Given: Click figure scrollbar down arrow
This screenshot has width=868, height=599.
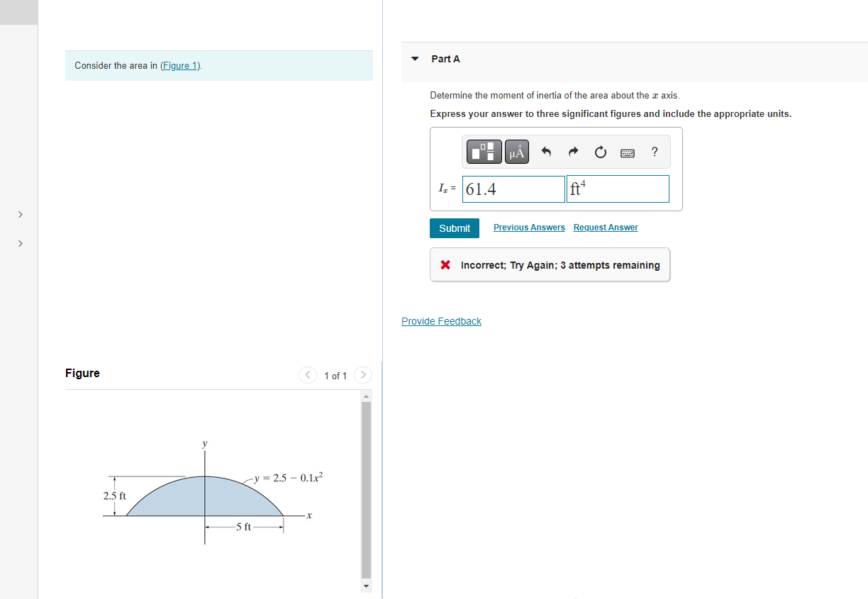Looking at the screenshot, I should coord(366,586).
